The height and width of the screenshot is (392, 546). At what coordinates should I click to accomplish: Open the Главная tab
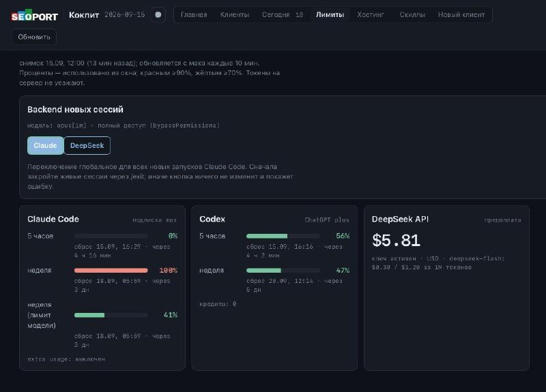pos(194,14)
